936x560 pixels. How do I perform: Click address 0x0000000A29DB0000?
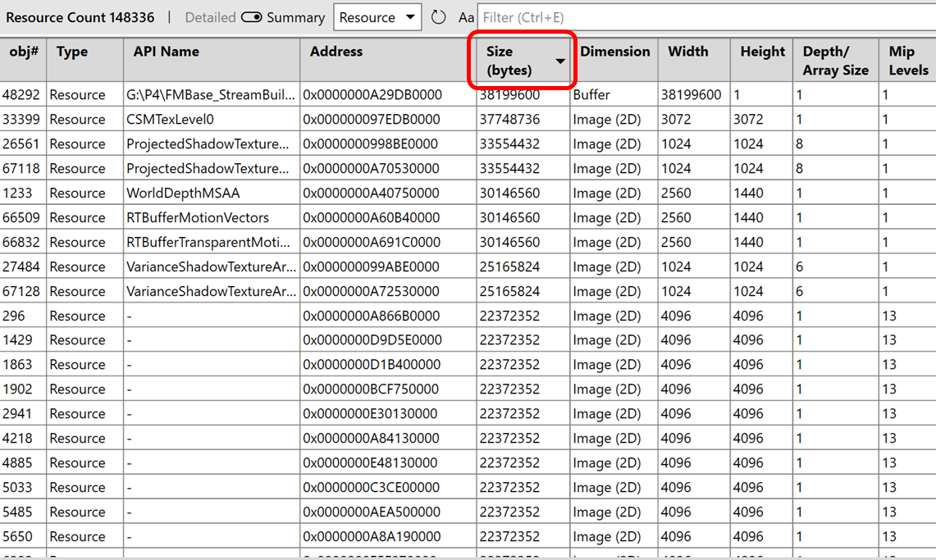click(372, 95)
